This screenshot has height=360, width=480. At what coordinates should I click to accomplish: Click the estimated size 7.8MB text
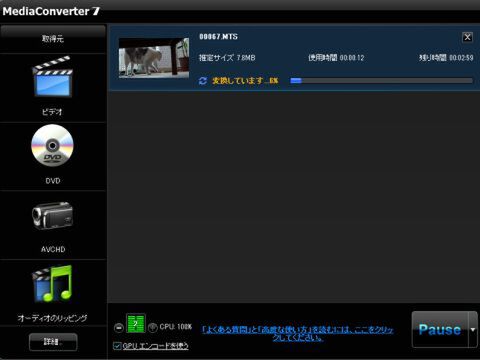click(x=227, y=58)
